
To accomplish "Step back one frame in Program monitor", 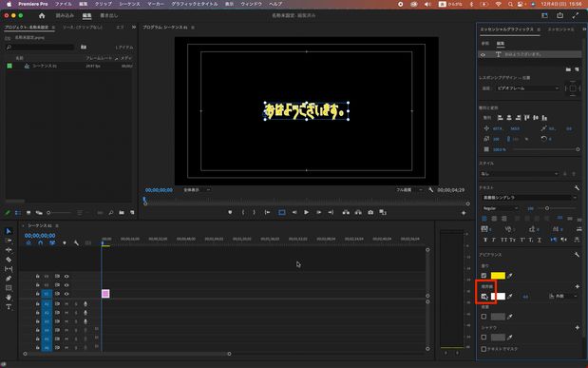I will 294,213.
